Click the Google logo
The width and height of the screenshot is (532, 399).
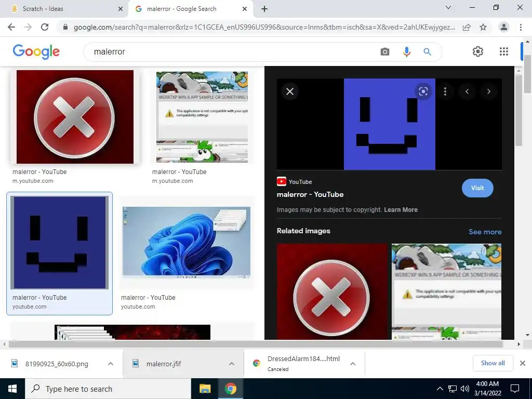pos(36,52)
